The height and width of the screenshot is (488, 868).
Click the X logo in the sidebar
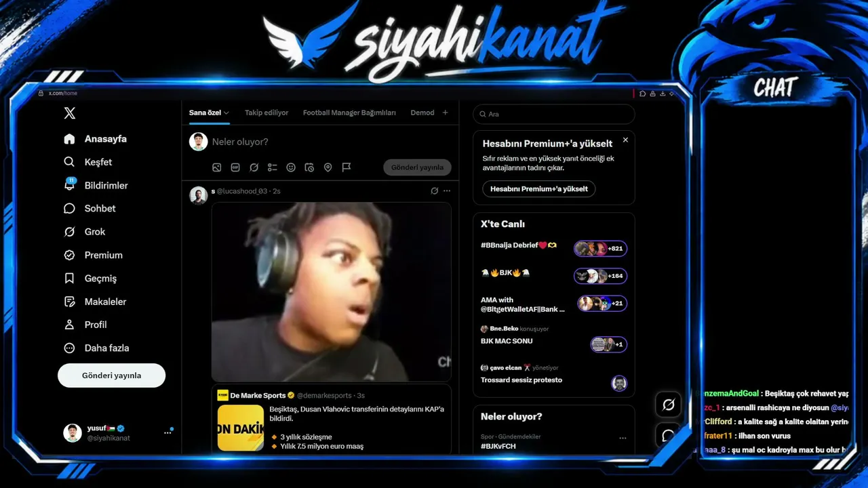click(70, 113)
